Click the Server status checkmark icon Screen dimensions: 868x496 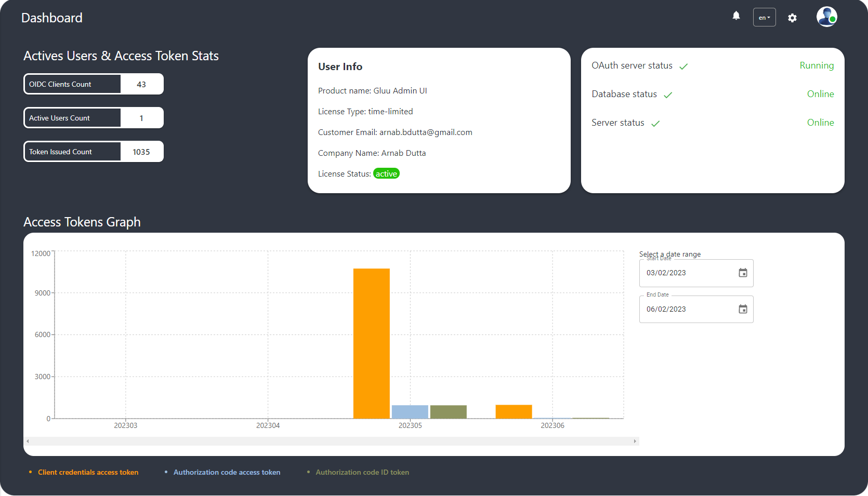click(x=655, y=124)
